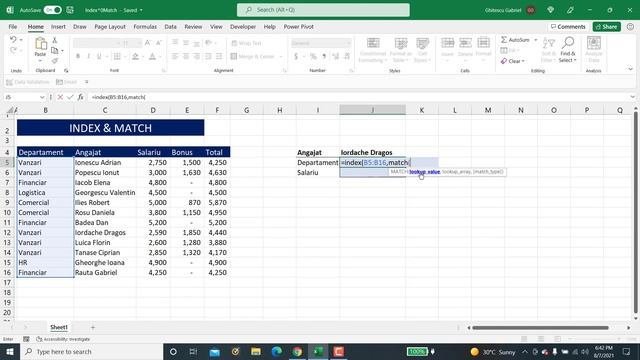Viewport: 640px width, 360px height.
Task: Click the AutoSum sigma button
Action: point(515,40)
